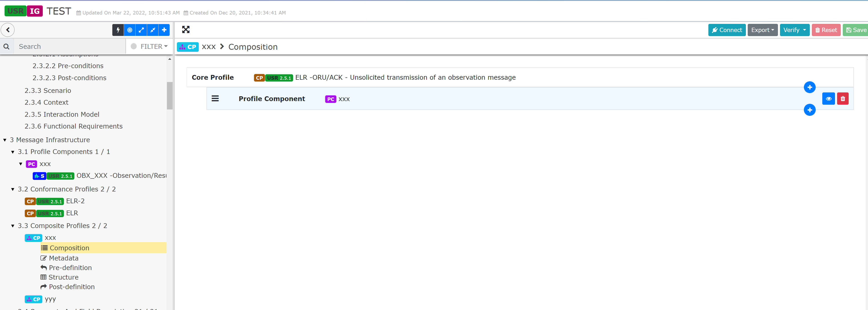Screen dimensions: 868x310
Task: Toggle visibility of Profile Component with the eye icon
Action: (829, 98)
